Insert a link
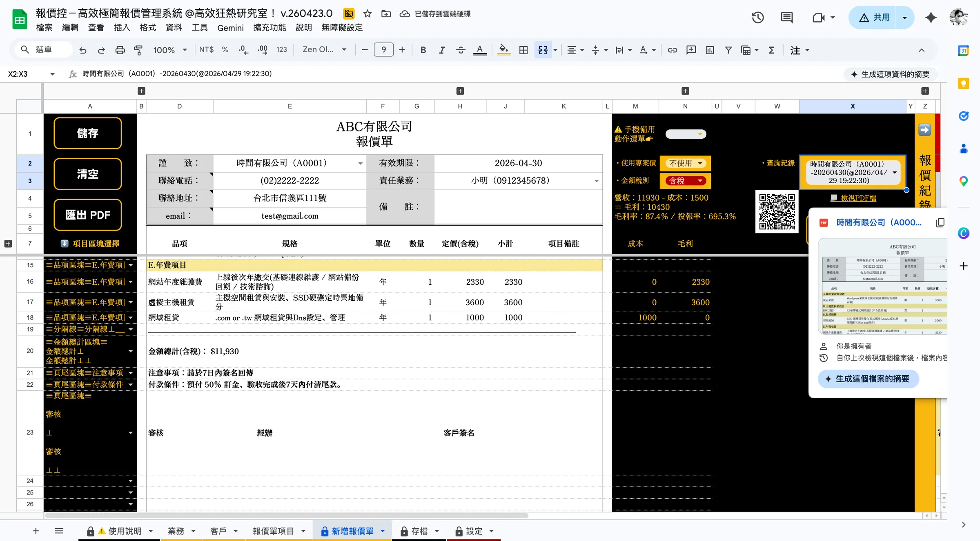980x541 pixels. click(672, 50)
